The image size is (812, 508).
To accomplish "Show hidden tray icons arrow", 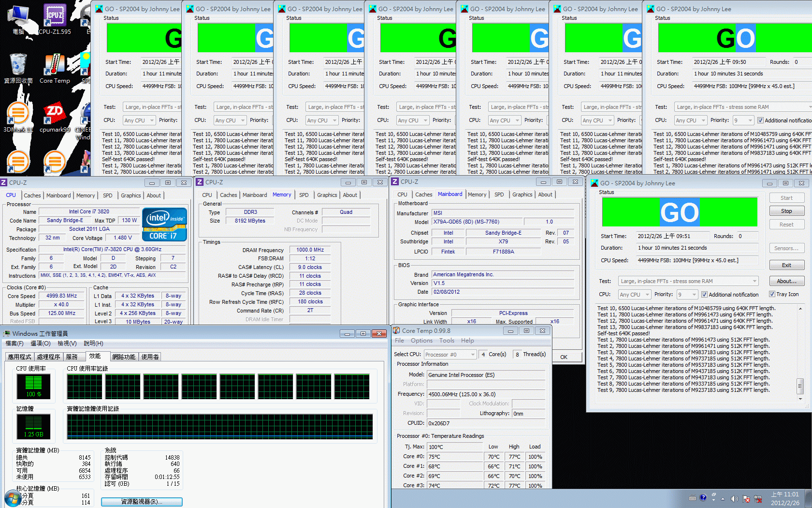I will pos(723,498).
